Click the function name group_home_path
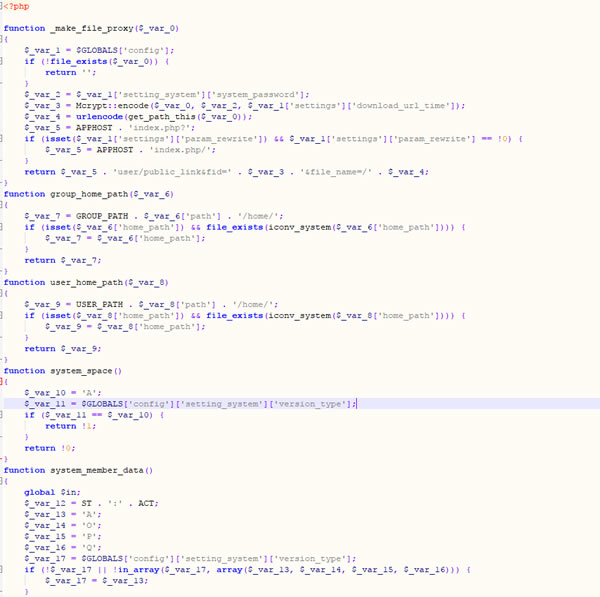Screen dimensions: 600x597 [89, 194]
